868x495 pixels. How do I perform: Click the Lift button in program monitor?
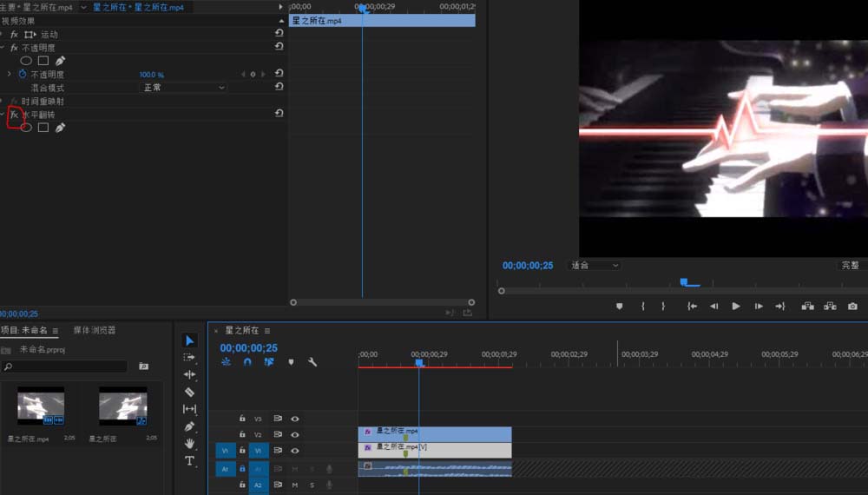pyautogui.click(x=807, y=307)
